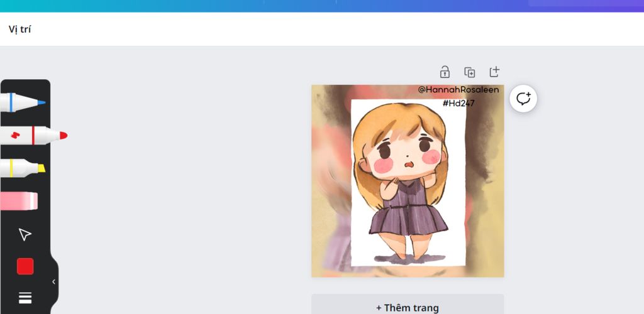
Task: Open the stroke thickness lines menu
Action: [x=25, y=298]
